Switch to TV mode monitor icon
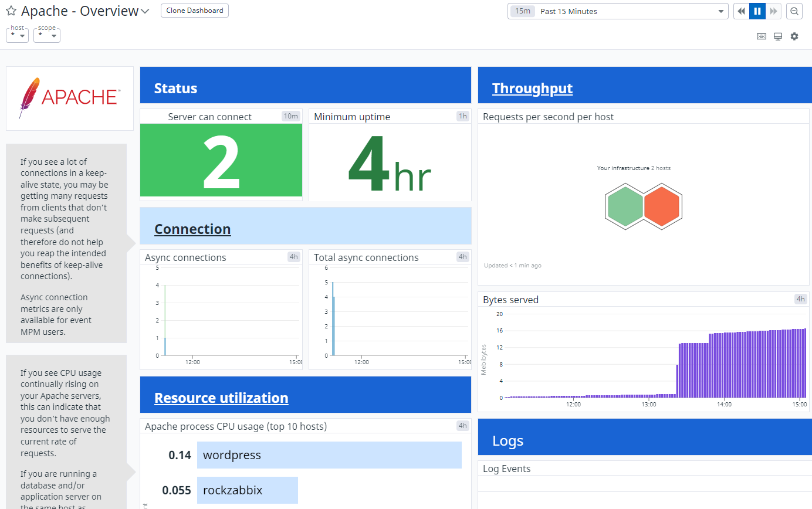 pos(778,36)
